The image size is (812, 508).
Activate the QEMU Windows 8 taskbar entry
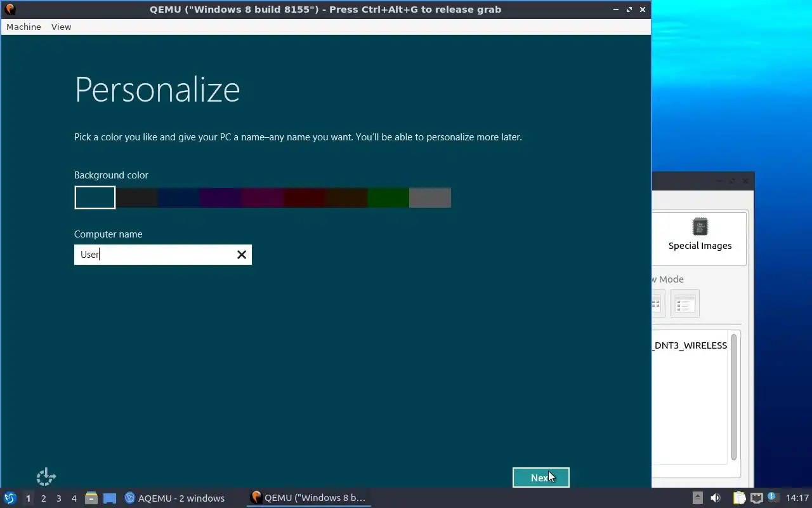pos(309,498)
